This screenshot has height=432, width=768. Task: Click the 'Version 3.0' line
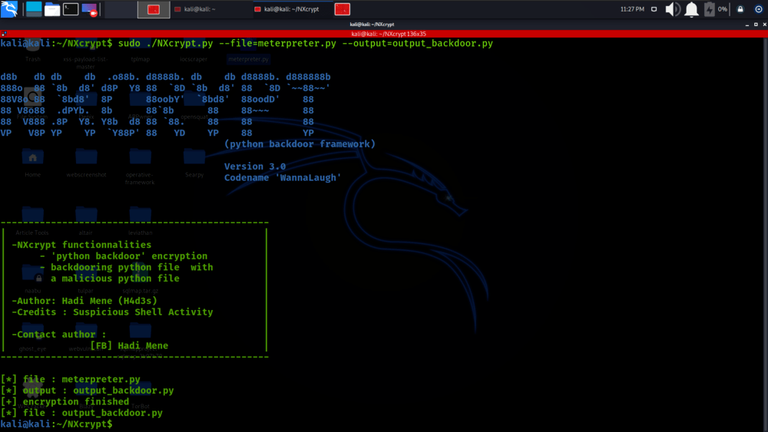click(255, 167)
